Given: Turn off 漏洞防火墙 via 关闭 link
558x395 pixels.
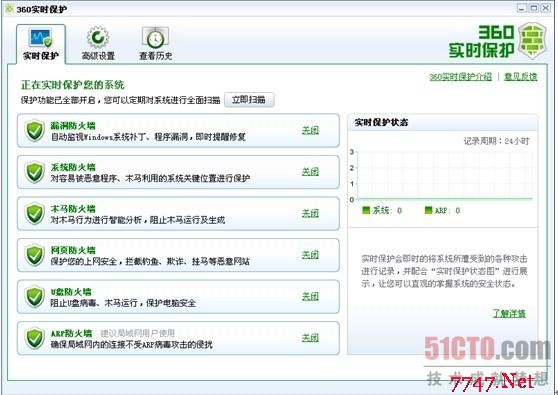Looking at the screenshot, I should pos(310,130).
